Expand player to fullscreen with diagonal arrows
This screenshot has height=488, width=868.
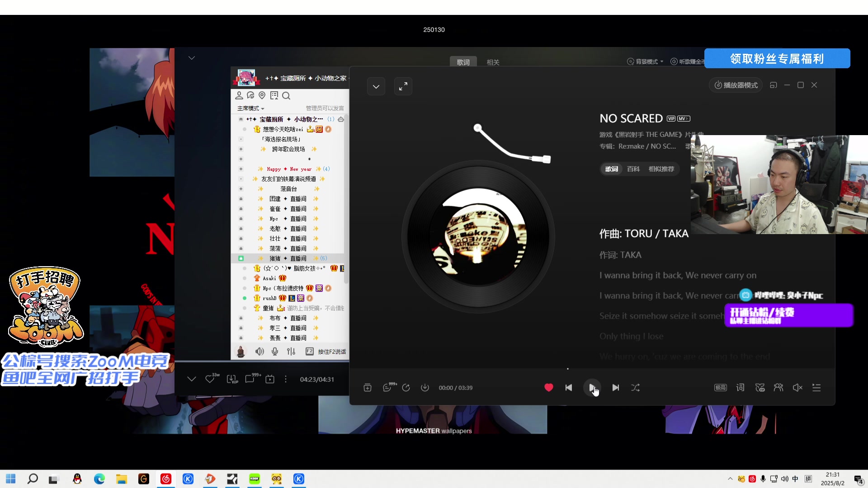coord(403,86)
